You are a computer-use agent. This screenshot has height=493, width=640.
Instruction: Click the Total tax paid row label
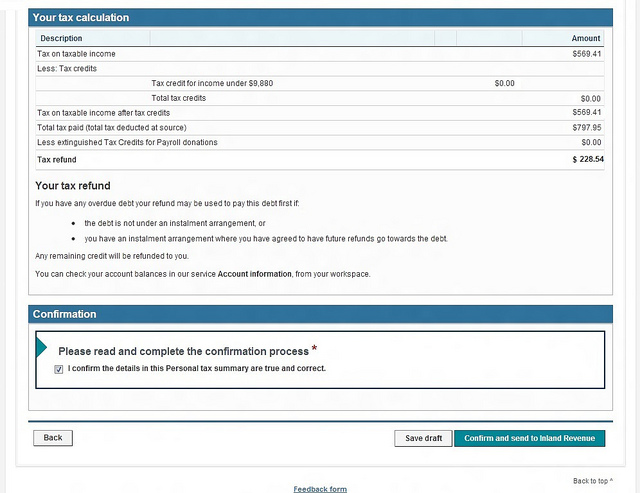112,128
